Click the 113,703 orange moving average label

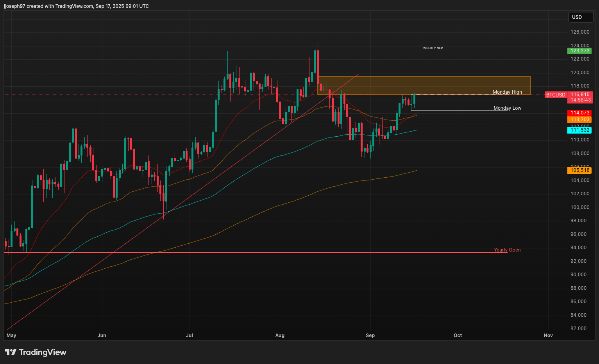point(579,120)
